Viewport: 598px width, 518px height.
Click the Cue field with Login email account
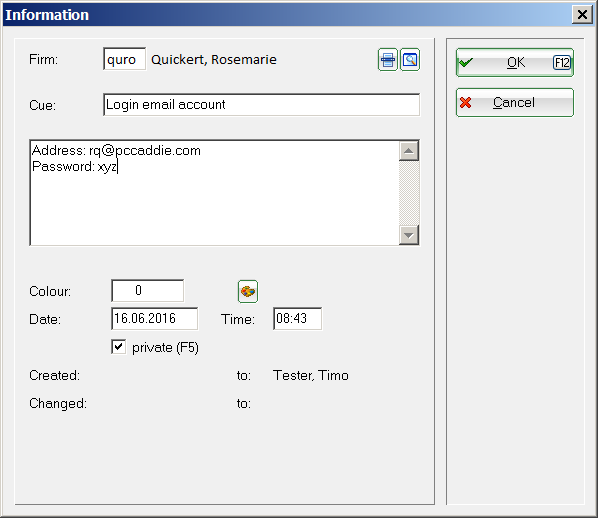coord(262,105)
